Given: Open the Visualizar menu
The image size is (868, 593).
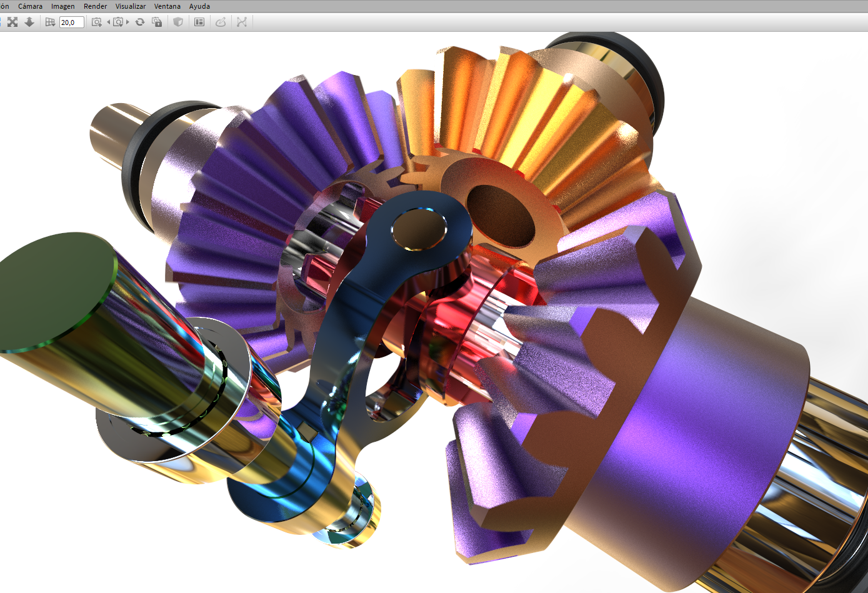Looking at the screenshot, I should 131,6.
